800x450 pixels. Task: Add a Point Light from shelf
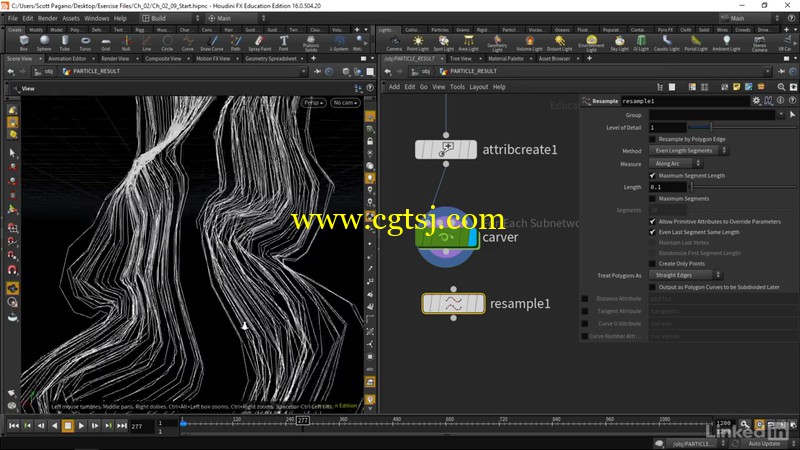click(x=418, y=43)
